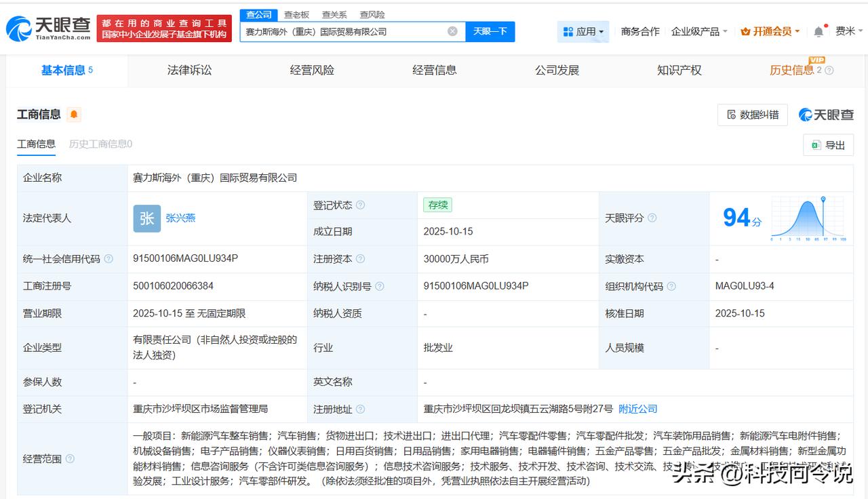Viewport: 868px width, 499px height.
Task: Expand the 应用 dropdown menu
Action: pyautogui.click(x=583, y=31)
